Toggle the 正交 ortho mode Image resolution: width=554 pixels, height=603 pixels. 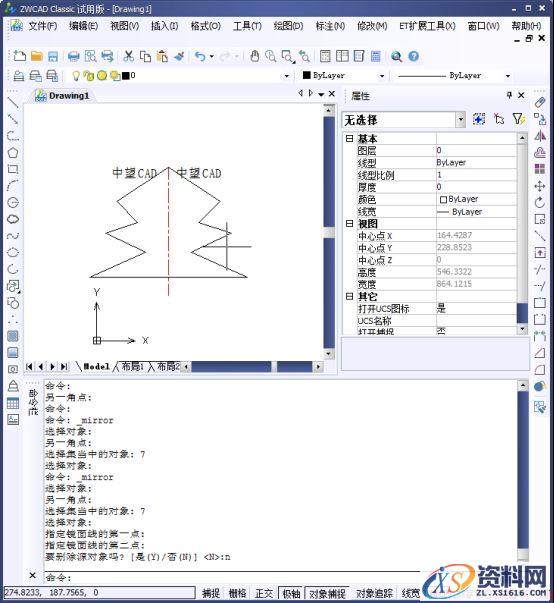click(264, 593)
